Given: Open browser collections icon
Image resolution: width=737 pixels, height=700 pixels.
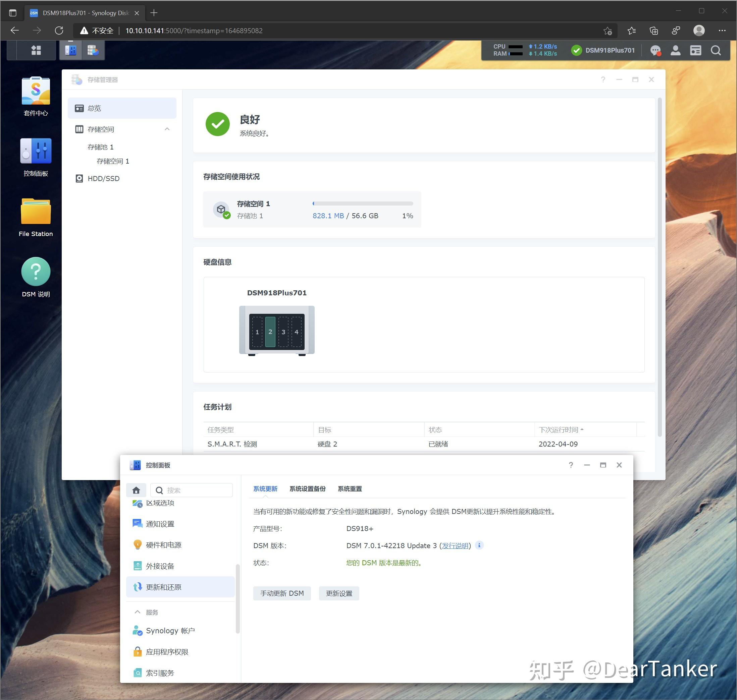Looking at the screenshot, I should (654, 31).
